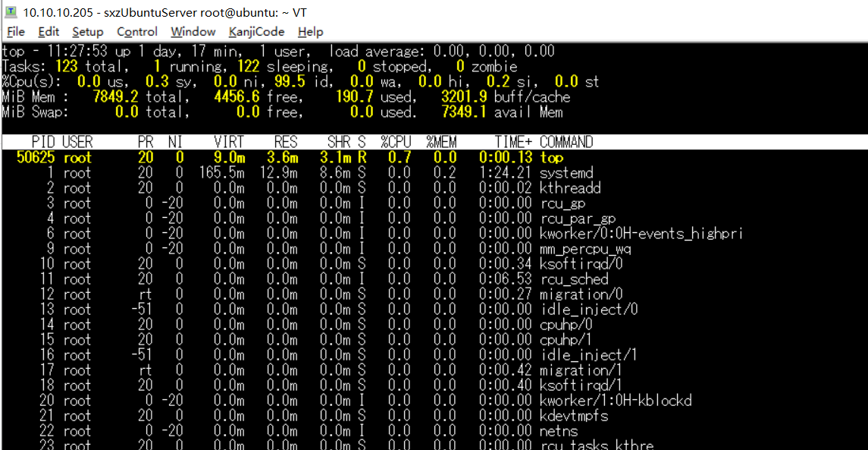Click the kthreadd process name
Viewport: 868px width, 450px height.
570,188
